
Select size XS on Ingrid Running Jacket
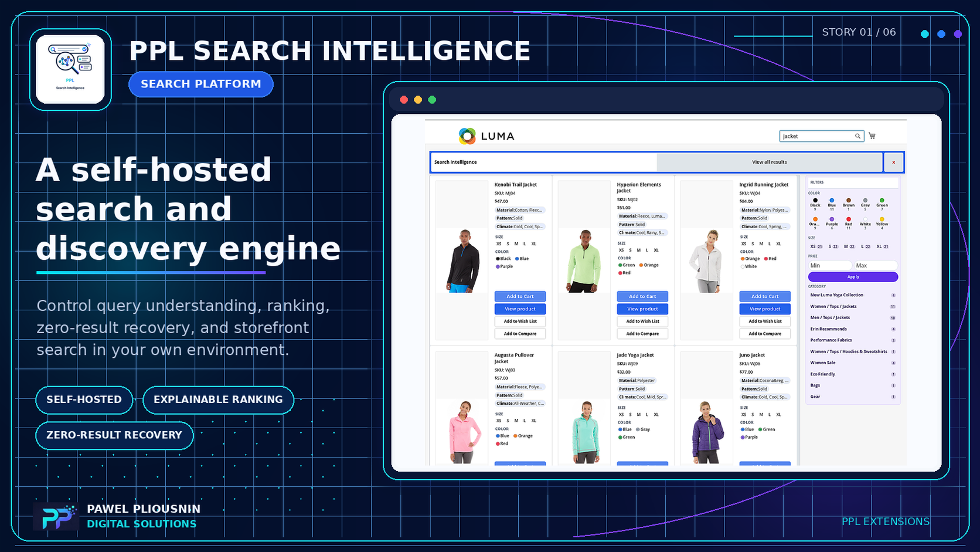pyautogui.click(x=744, y=244)
